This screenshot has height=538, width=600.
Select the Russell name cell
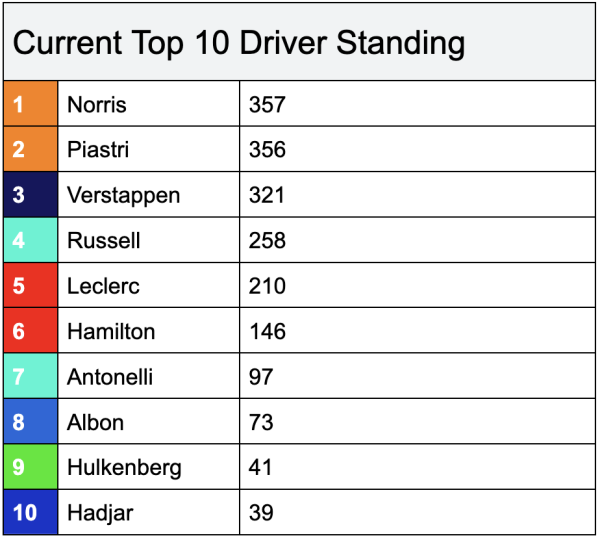click(x=148, y=241)
